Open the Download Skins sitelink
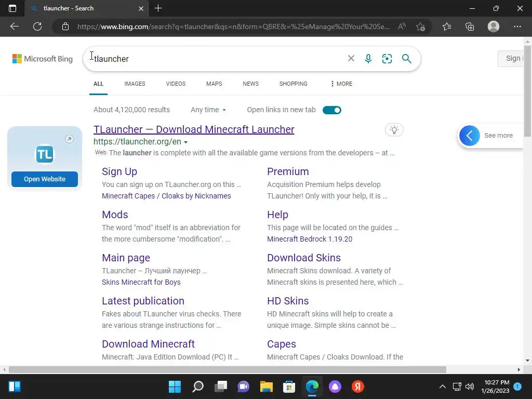The image size is (532, 399). pos(303,258)
